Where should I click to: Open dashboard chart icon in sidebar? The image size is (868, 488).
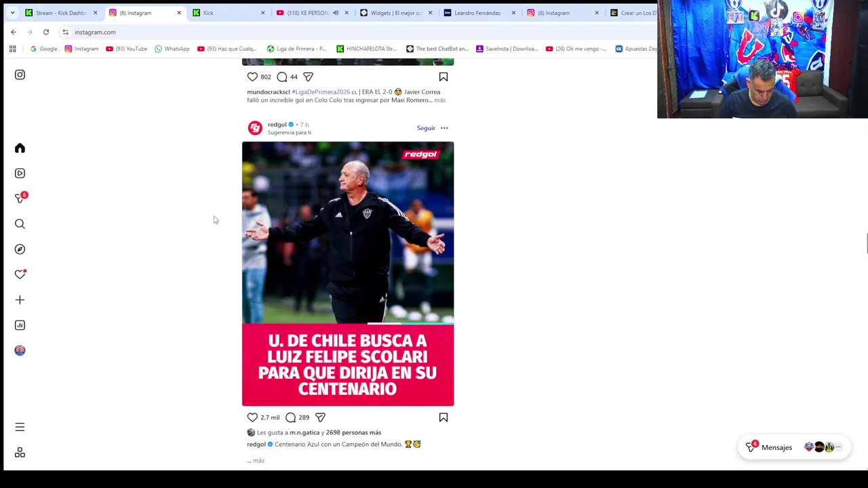pos(20,325)
